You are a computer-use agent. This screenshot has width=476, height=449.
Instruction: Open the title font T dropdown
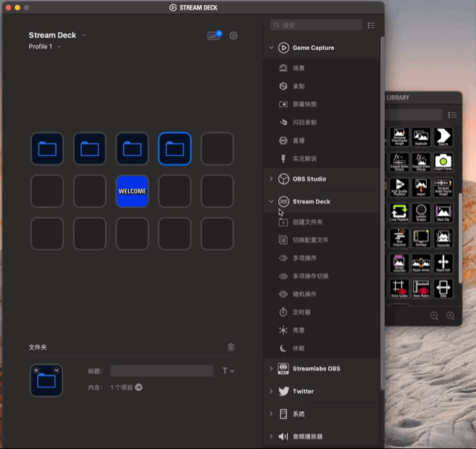point(228,371)
